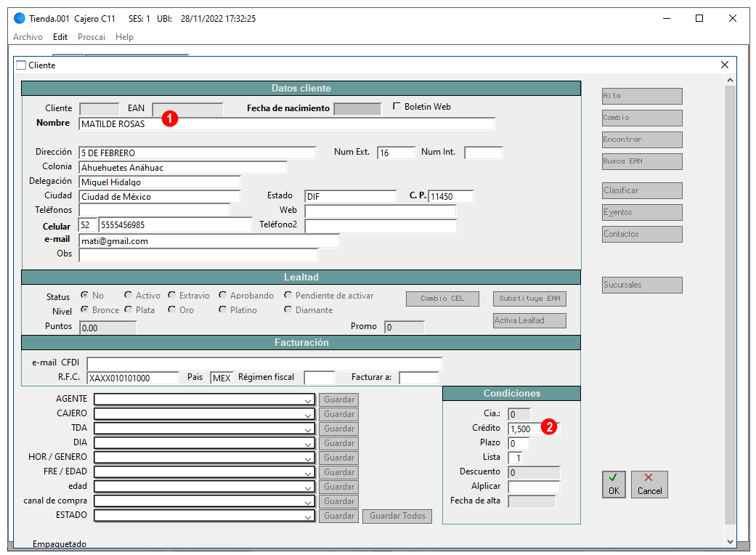
Task: Enable the Boletin Web checkbox
Action: [397, 106]
